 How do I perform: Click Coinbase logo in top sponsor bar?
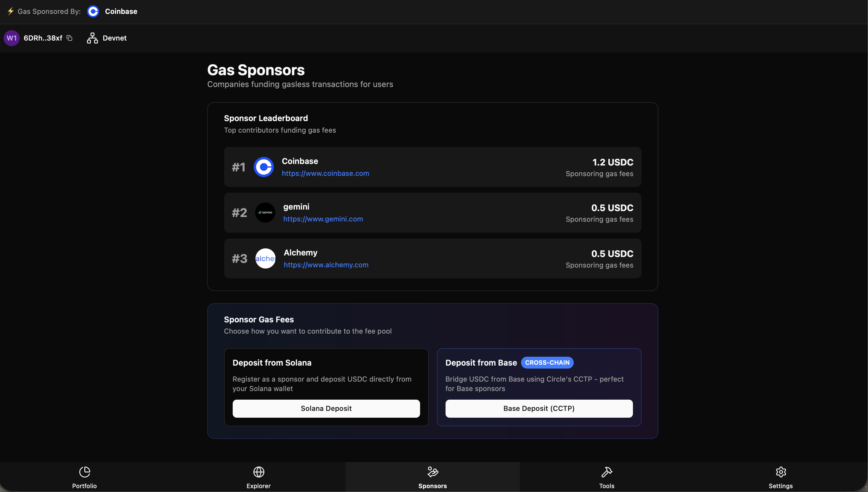coord(93,12)
